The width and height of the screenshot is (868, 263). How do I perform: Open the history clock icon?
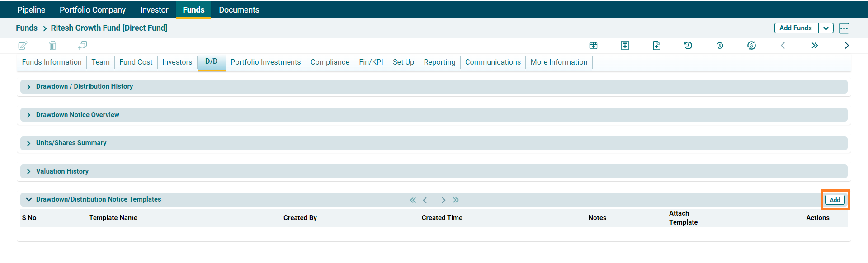tap(688, 46)
